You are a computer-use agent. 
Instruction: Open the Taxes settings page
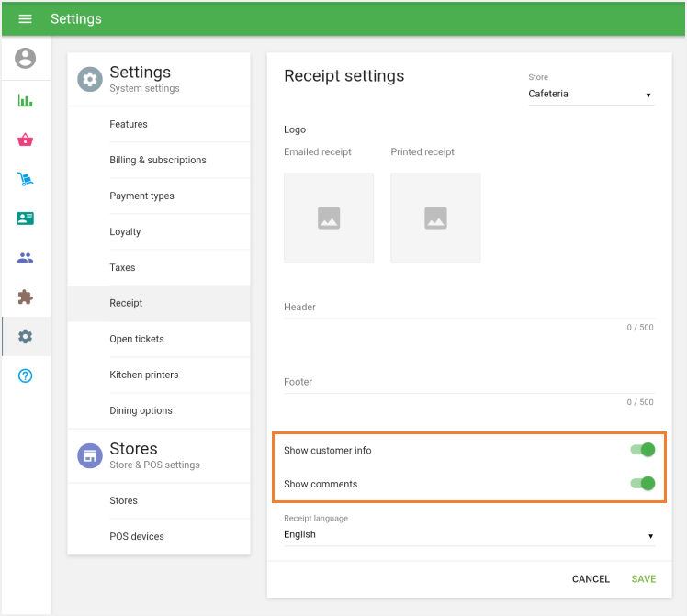coord(122,267)
